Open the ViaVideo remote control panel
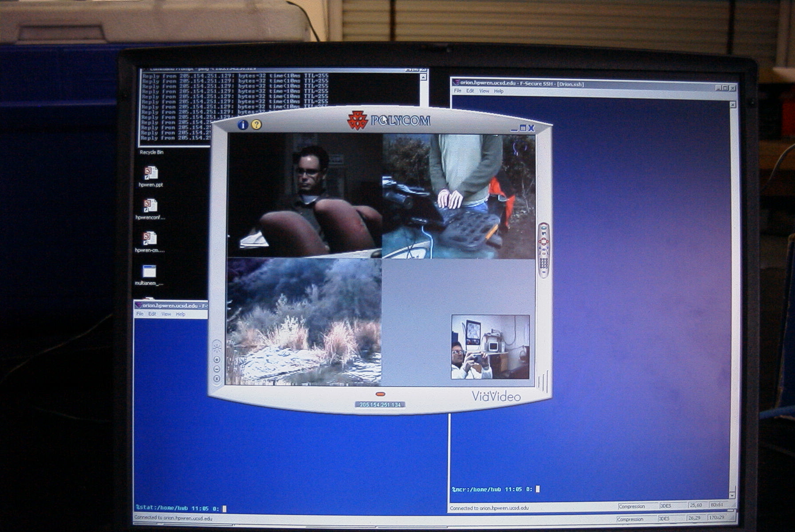795x532 pixels. (544, 250)
